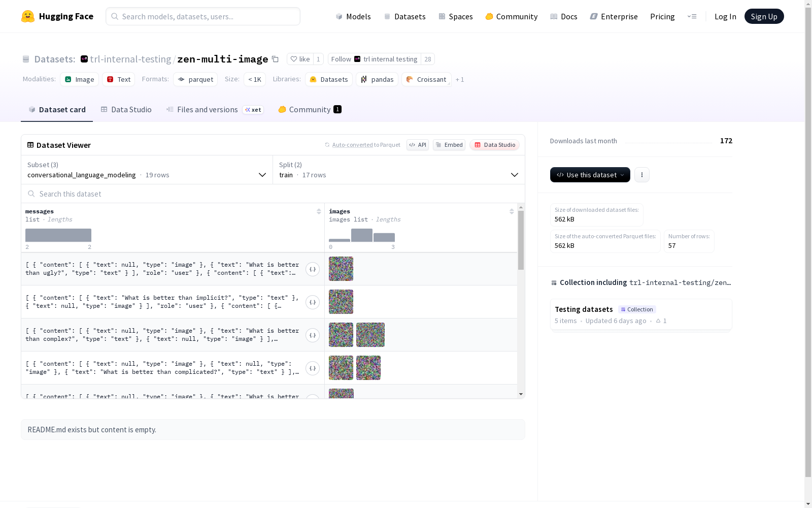Expand JSON for 'better than complicated' row
812x508 pixels.
(x=313, y=368)
